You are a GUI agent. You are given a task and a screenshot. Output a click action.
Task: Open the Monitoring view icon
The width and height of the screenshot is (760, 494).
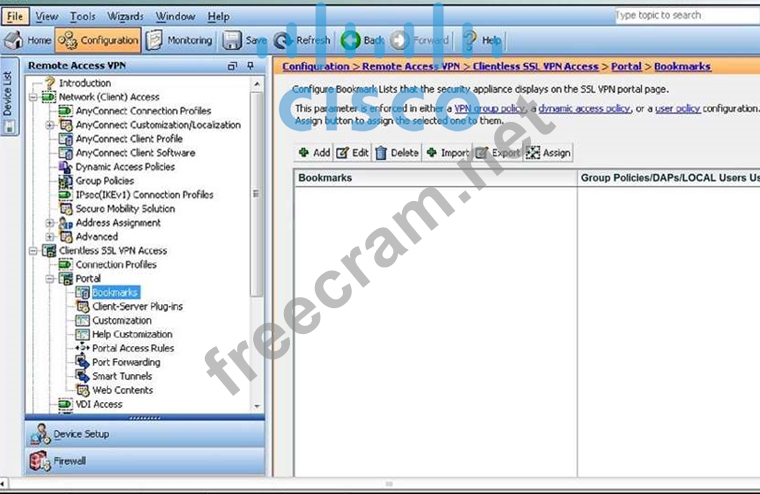pos(154,40)
